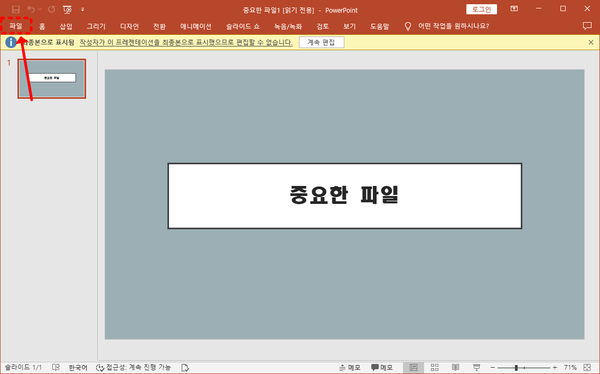The width and height of the screenshot is (600, 374).
Task: Click the marked-as-final document icon in status bar
Action: (x=185, y=367)
